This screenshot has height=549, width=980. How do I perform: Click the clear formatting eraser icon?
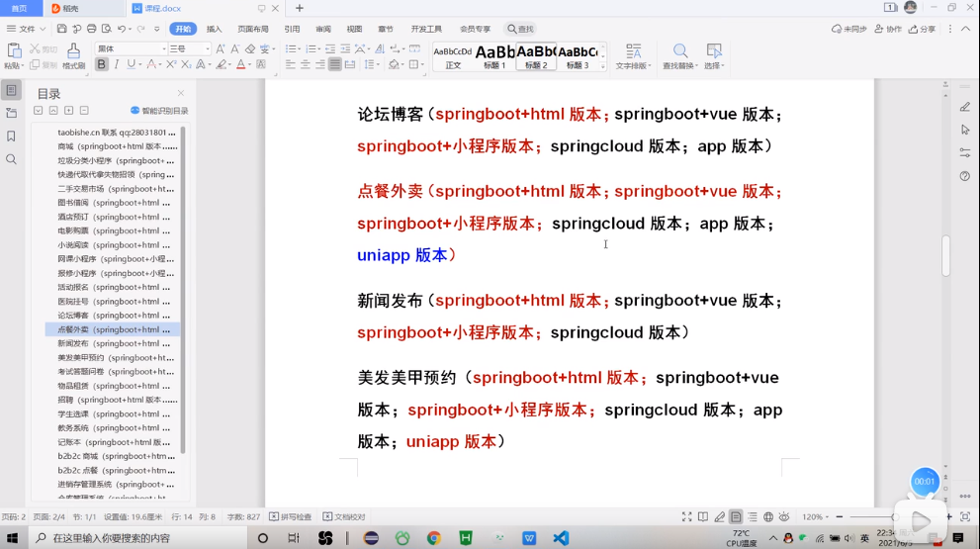pos(250,48)
